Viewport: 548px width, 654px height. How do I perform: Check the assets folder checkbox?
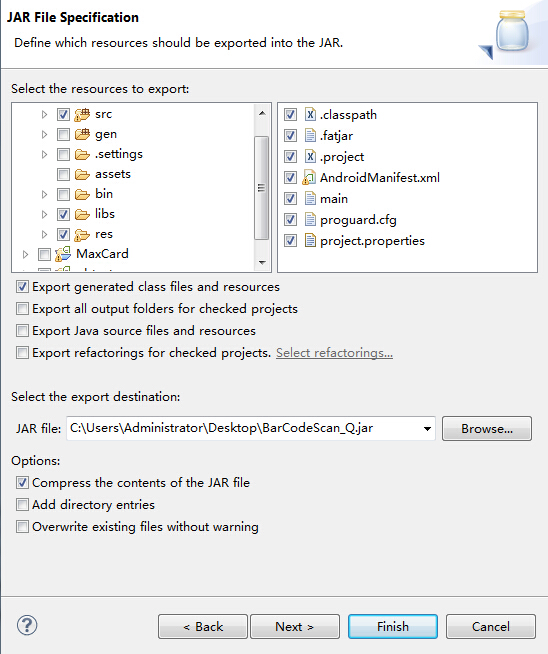point(63,174)
